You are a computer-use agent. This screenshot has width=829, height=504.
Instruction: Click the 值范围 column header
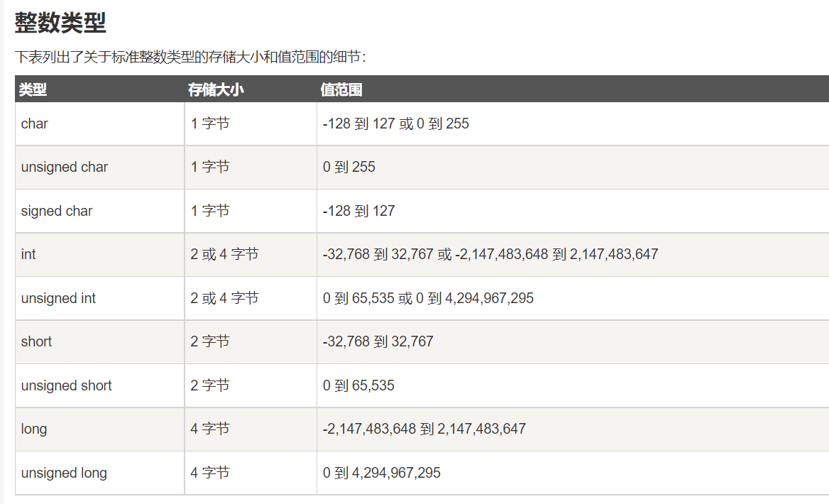(x=341, y=89)
